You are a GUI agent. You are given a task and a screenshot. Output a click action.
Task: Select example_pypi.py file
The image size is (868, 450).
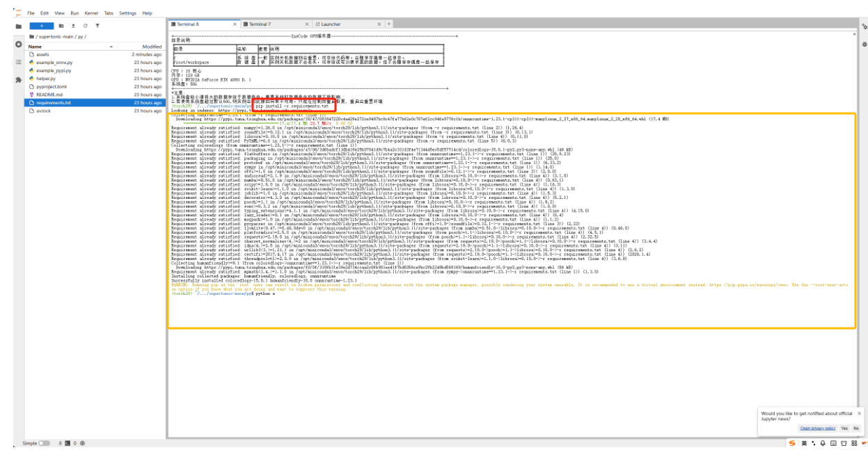(x=96, y=70)
